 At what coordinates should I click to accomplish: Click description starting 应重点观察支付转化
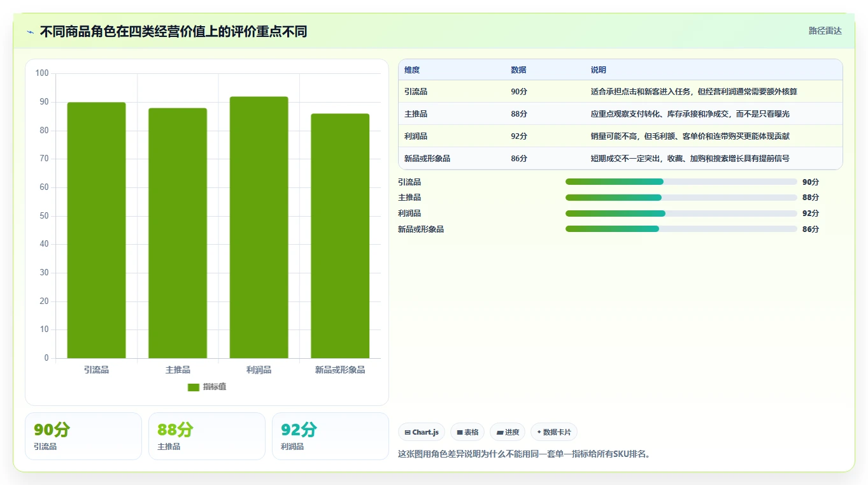(690, 114)
